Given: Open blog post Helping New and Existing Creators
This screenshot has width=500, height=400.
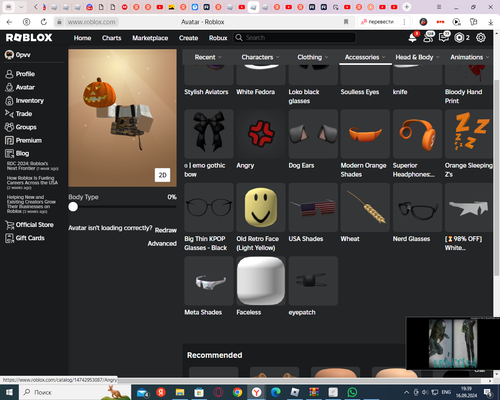Looking at the screenshot, I should coord(31,204).
